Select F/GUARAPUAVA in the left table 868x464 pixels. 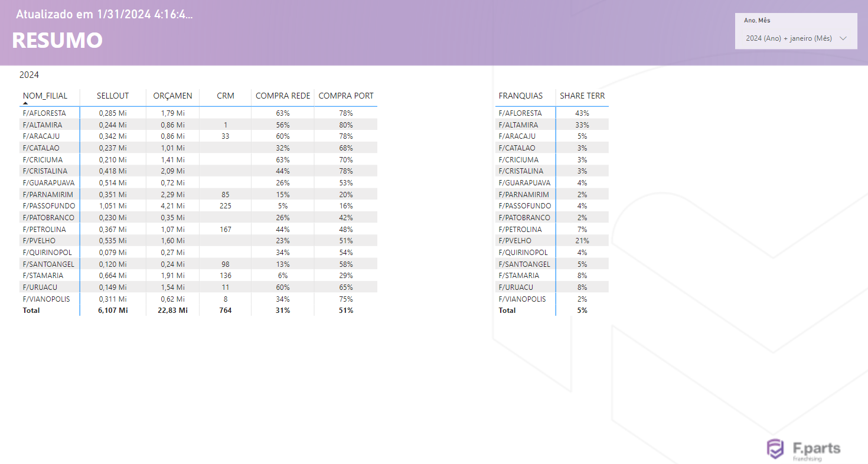point(48,182)
